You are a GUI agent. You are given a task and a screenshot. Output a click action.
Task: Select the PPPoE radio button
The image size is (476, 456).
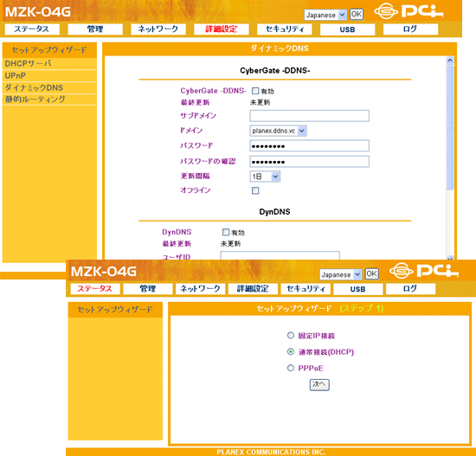click(291, 368)
